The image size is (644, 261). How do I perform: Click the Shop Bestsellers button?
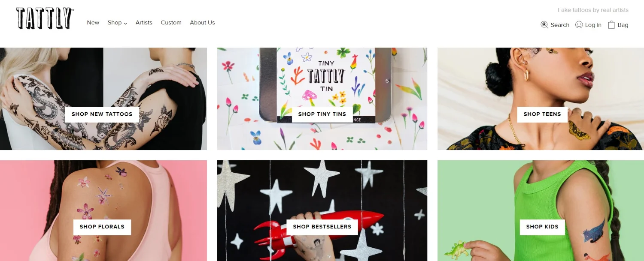pyautogui.click(x=322, y=227)
